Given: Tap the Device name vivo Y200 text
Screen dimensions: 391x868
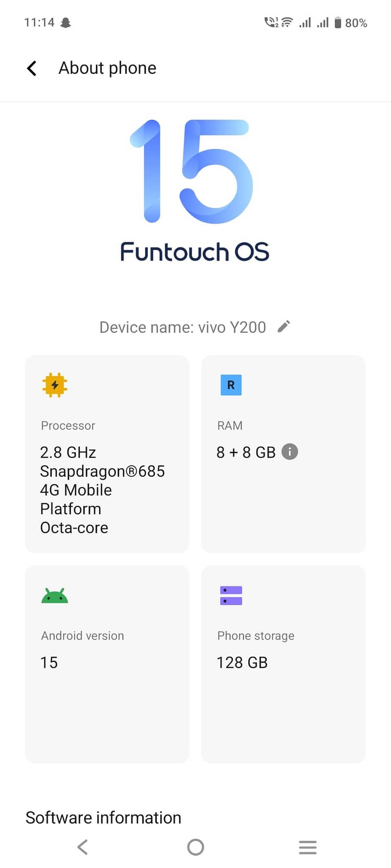Looking at the screenshot, I should [x=182, y=327].
